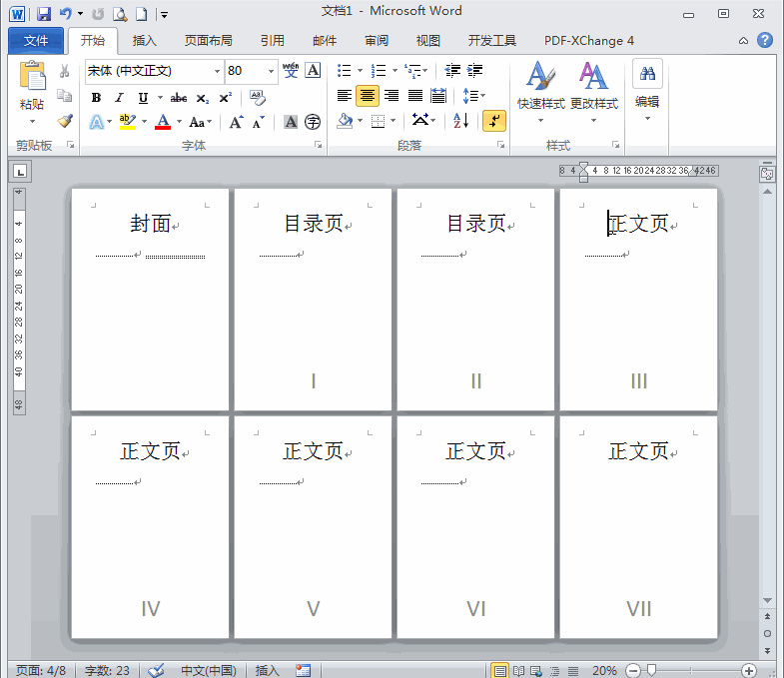Viewport: 784px width, 678px height.
Task: Click the spelling check icon in status bar
Action: (x=157, y=670)
